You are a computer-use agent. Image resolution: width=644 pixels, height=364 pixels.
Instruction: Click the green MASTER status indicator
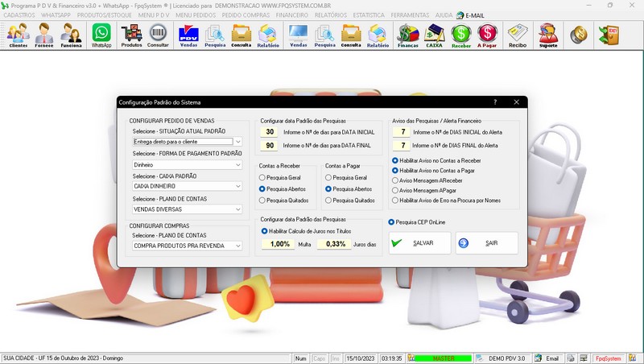pyautogui.click(x=444, y=358)
